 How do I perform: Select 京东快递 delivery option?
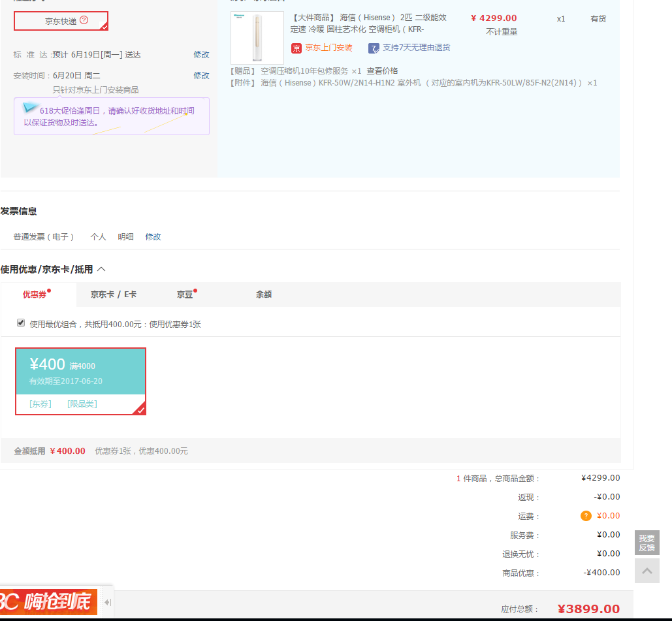[61, 21]
